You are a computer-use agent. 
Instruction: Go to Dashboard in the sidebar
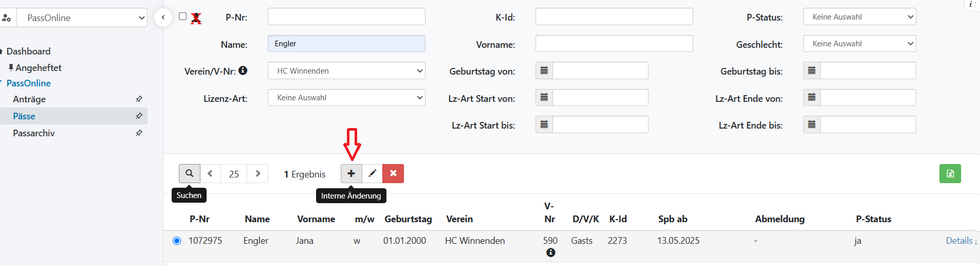point(28,51)
